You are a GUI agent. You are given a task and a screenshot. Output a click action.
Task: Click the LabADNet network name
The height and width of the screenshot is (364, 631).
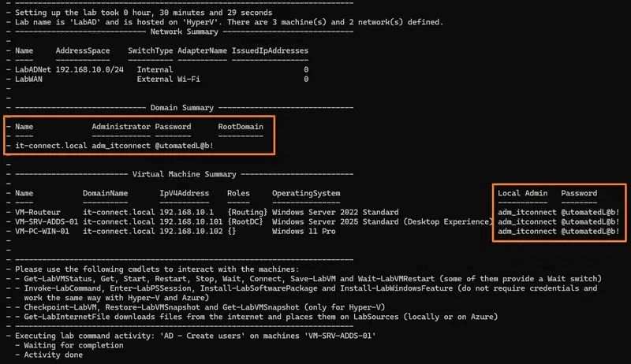32,69
